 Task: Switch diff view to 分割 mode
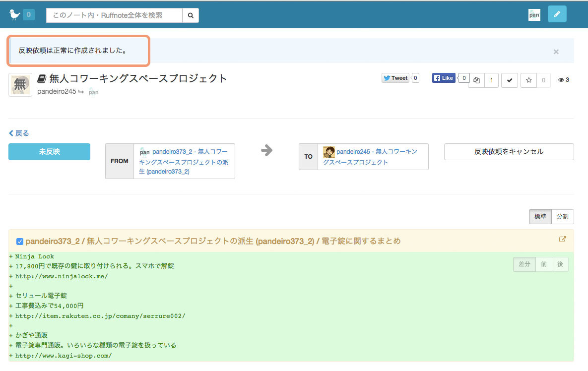click(562, 217)
